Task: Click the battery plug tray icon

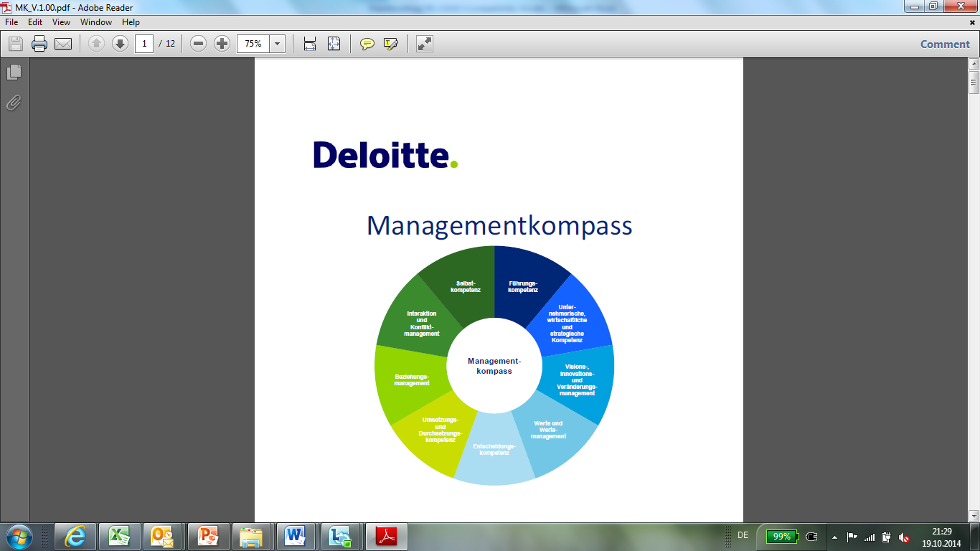Action: point(887,537)
